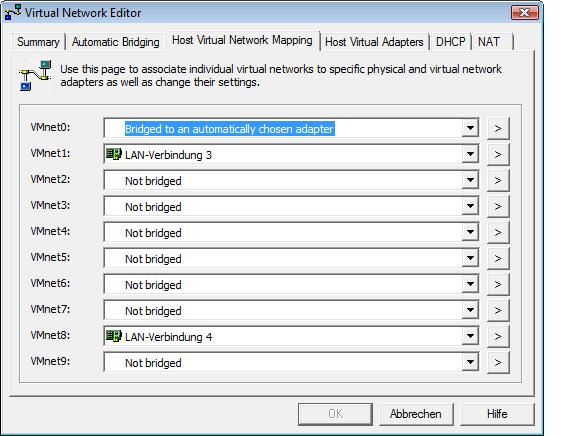
Task: Open the VMnet4 options arrow button
Action: click(498, 232)
